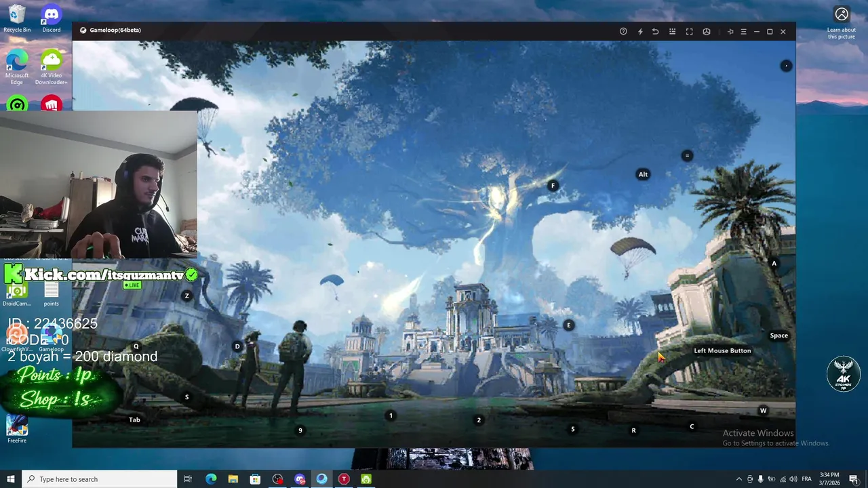Open Microsoft Store from the taskbar
The image size is (868, 488).
pos(255,479)
